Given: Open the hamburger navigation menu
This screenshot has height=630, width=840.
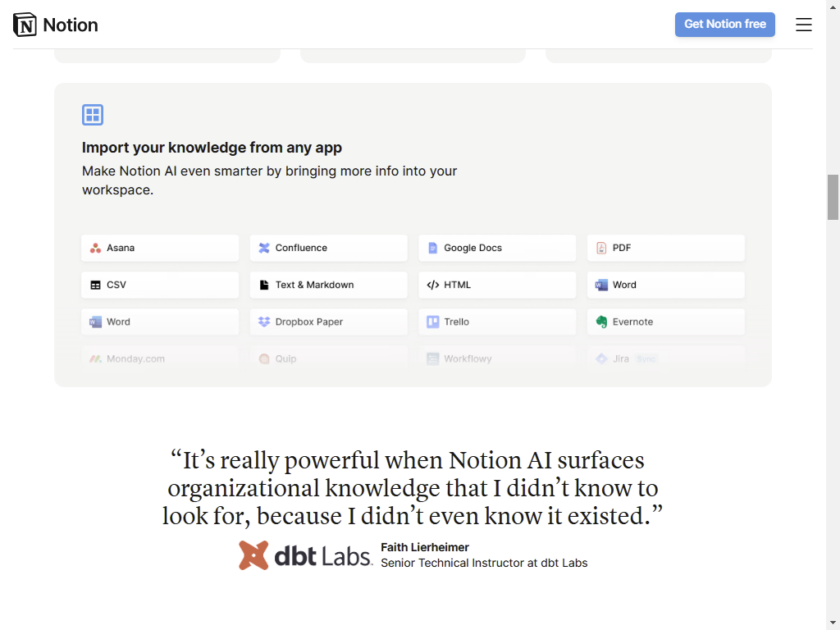Looking at the screenshot, I should [x=804, y=25].
